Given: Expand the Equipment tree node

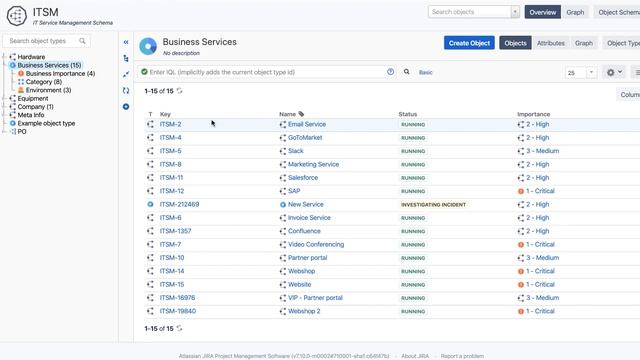Looking at the screenshot, I should click(x=4, y=98).
